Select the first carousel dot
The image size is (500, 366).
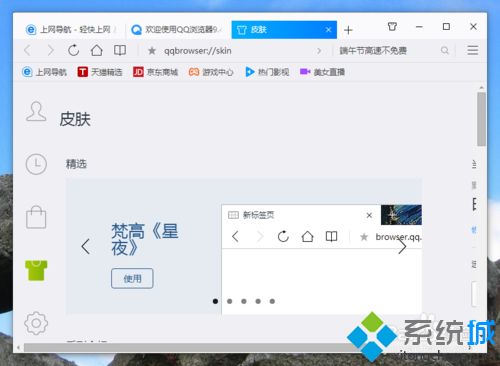point(215,301)
